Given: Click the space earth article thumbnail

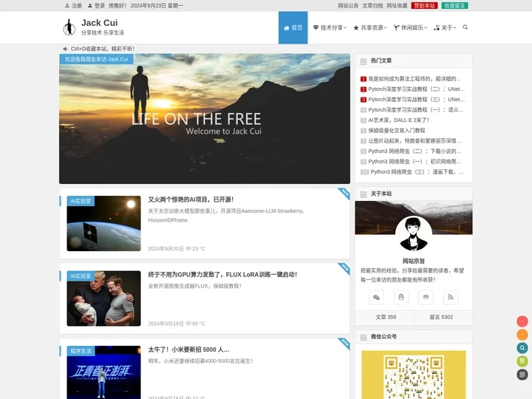Looking at the screenshot, I should point(104,224).
